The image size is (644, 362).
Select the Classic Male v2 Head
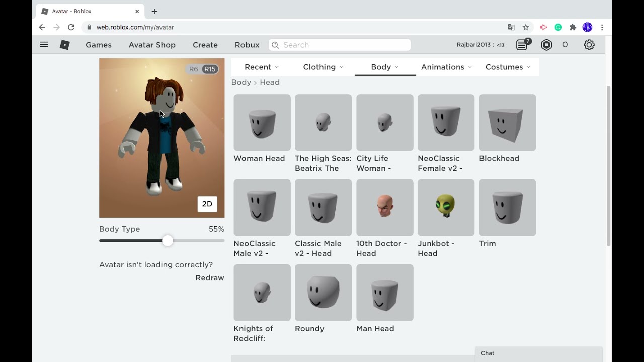pos(324,208)
